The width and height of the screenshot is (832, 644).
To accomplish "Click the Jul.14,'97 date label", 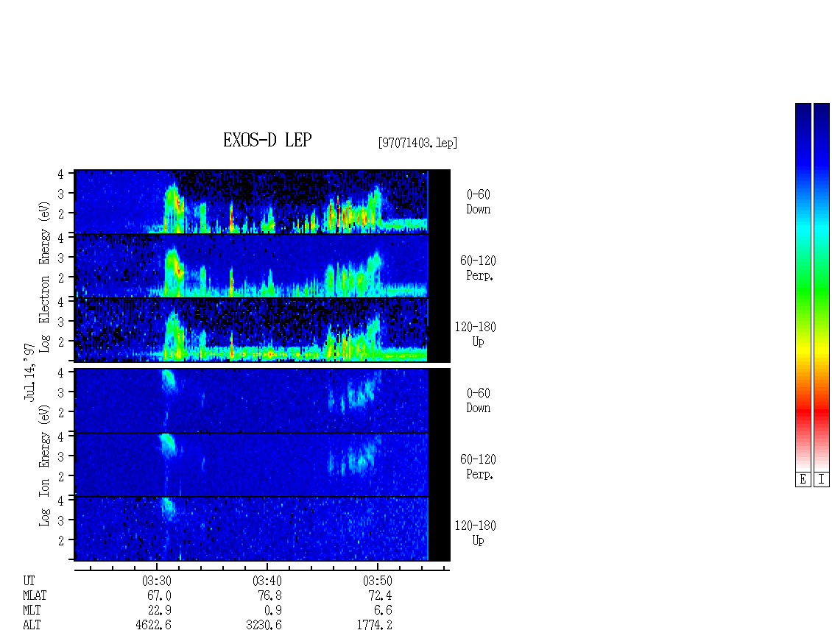I will [x=29, y=372].
